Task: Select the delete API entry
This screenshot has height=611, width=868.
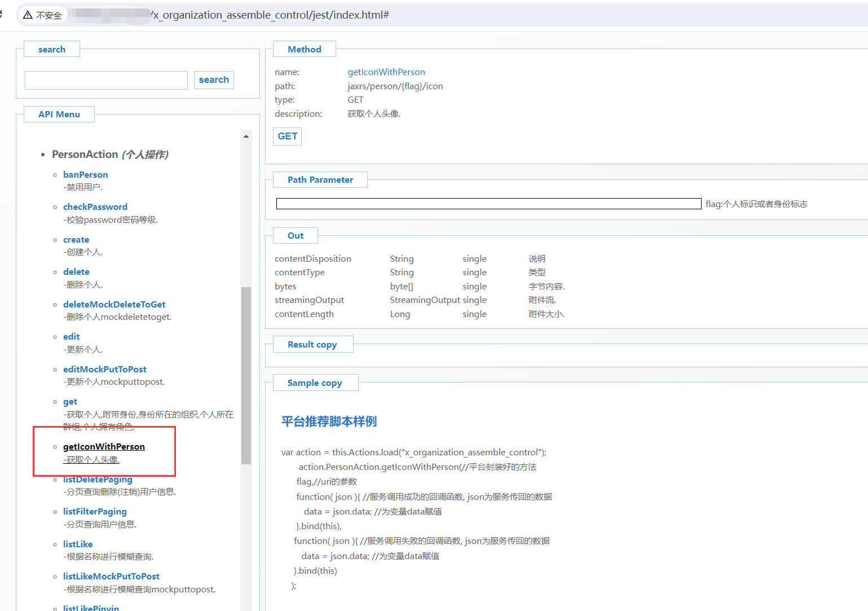Action: pos(76,272)
